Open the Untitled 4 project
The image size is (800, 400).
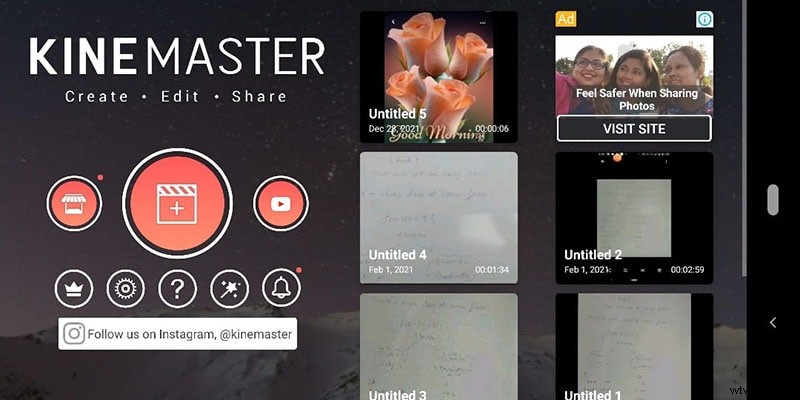pos(439,218)
